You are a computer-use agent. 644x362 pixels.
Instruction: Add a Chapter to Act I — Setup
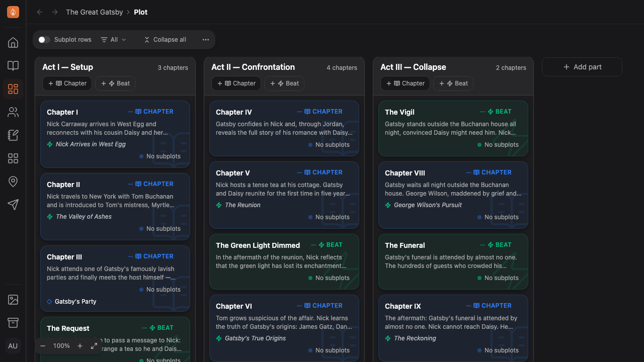coord(67,83)
